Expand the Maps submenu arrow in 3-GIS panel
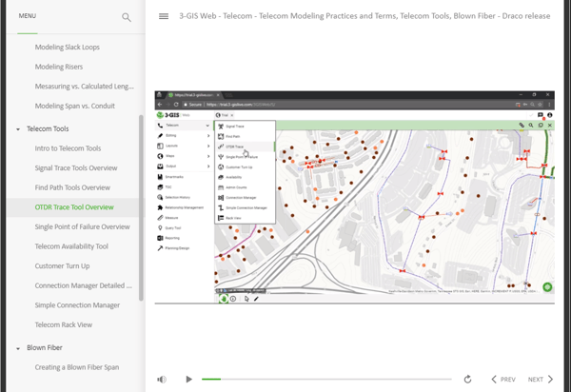The image size is (571, 392). tap(208, 156)
